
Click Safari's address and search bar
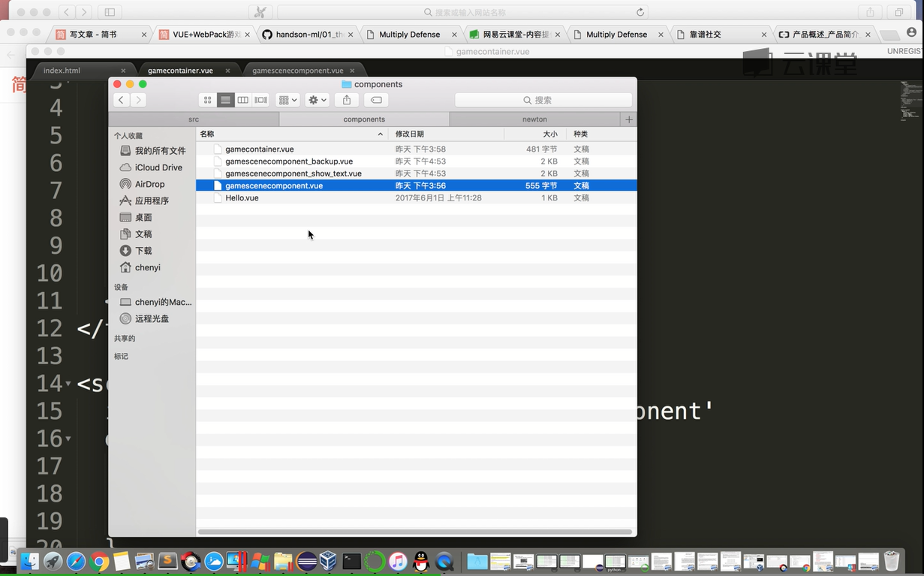tap(463, 12)
